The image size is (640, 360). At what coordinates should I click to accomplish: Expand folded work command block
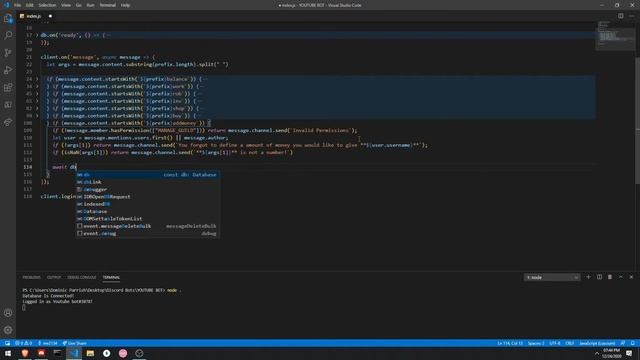(x=37, y=87)
